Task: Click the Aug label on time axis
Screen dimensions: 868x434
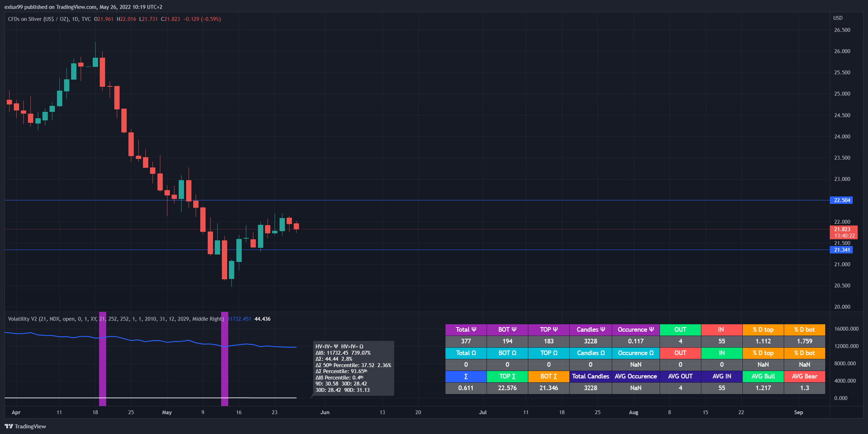Action: [x=633, y=412]
